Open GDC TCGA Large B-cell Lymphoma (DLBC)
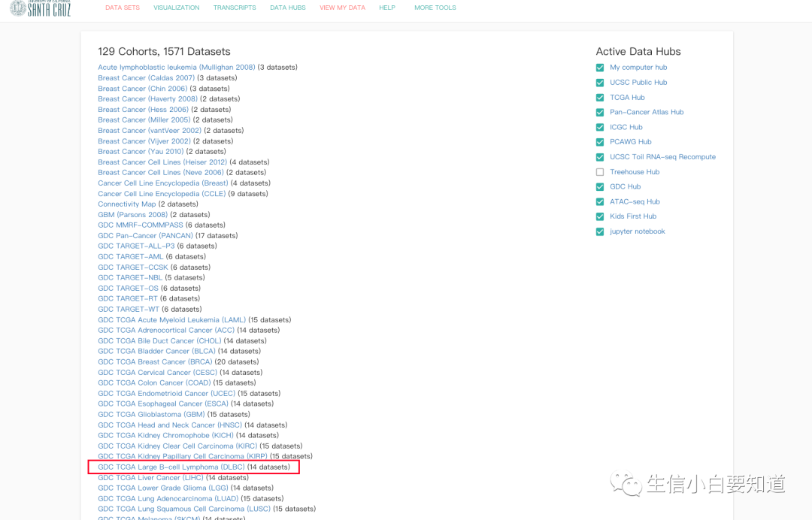 (x=171, y=467)
